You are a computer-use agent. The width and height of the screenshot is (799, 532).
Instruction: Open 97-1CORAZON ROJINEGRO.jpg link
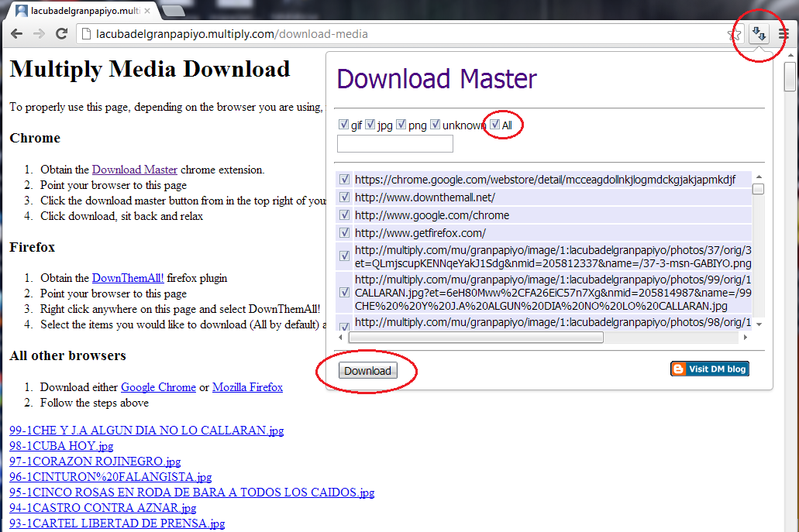(95, 462)
